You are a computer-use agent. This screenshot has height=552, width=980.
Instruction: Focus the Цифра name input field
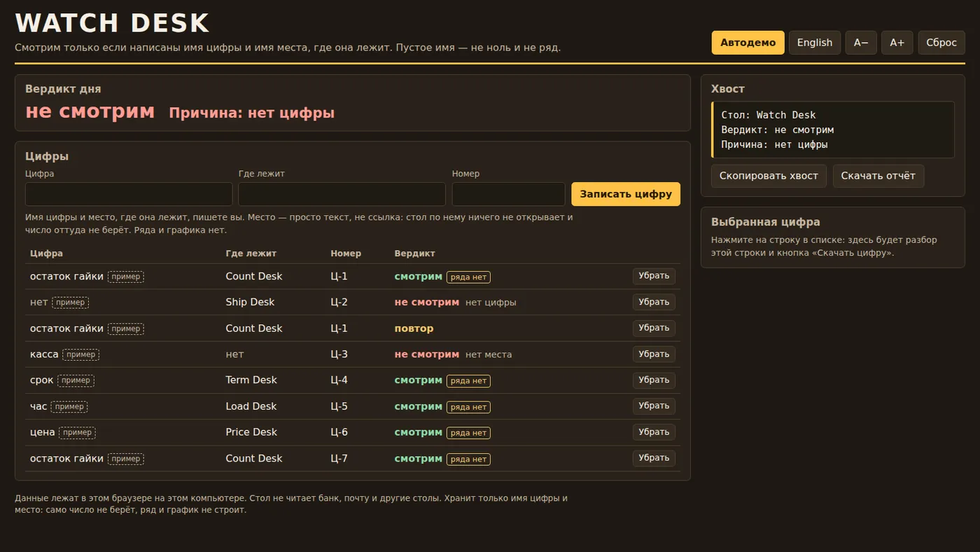pos(129,194)
